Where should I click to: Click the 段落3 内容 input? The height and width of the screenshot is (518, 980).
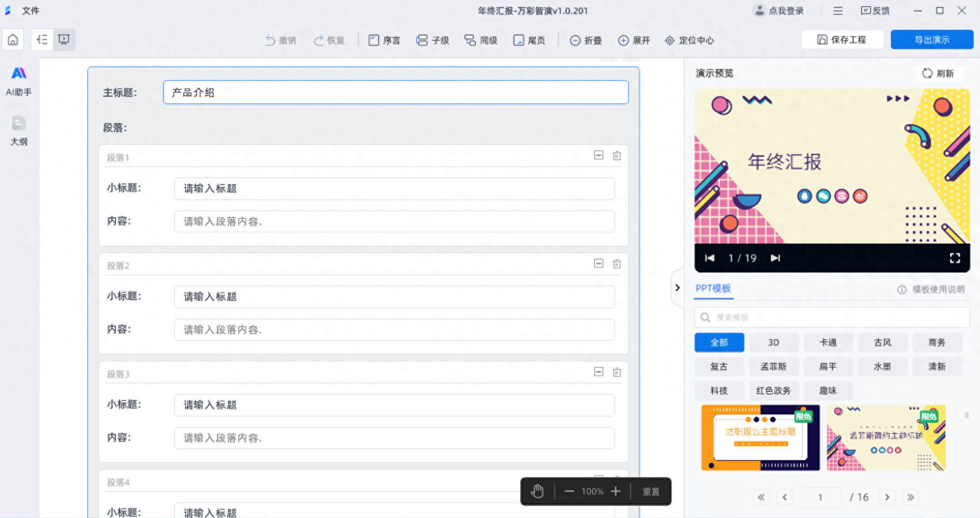[395, 438]
